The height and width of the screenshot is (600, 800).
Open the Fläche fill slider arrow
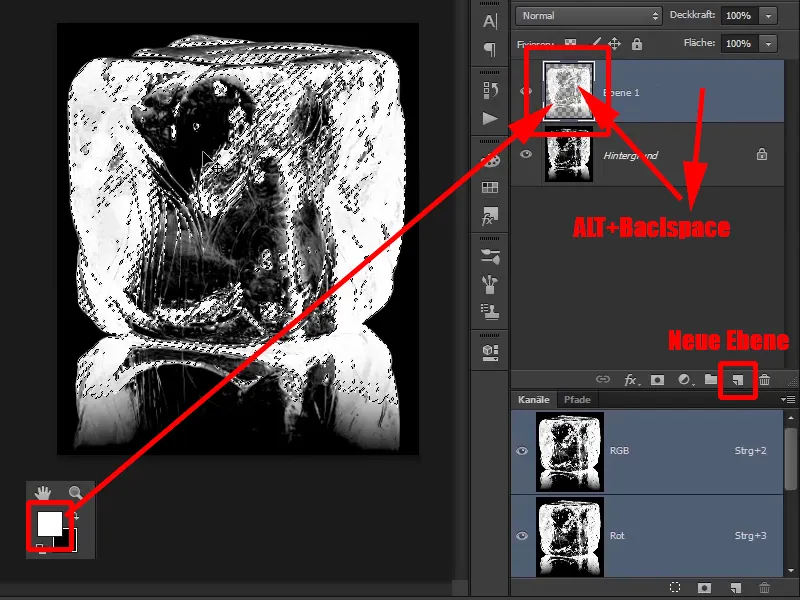coord(768,44)
